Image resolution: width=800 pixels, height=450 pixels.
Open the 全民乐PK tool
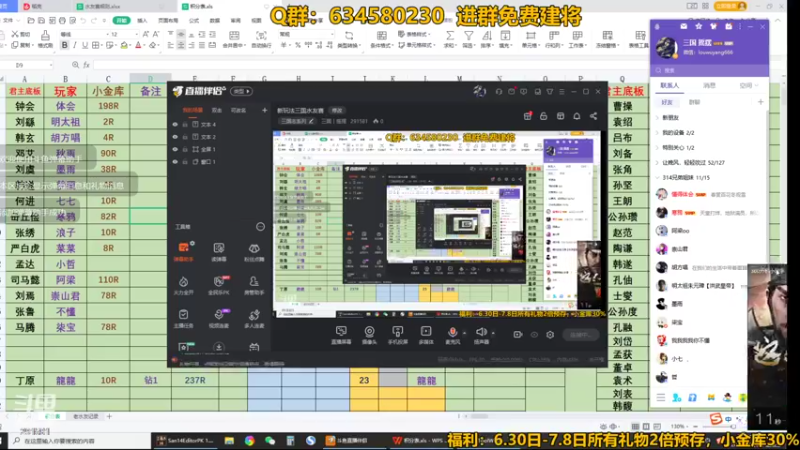219,285
